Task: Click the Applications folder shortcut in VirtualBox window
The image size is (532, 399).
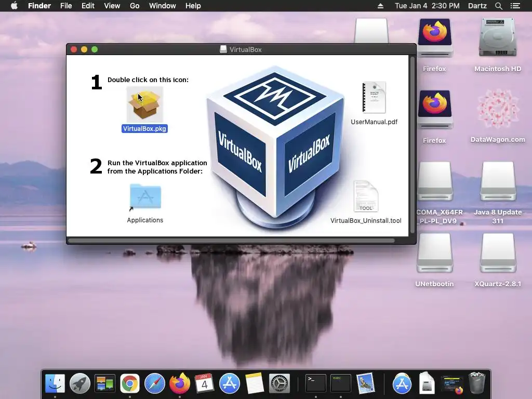Action: (x=145, y=196)
